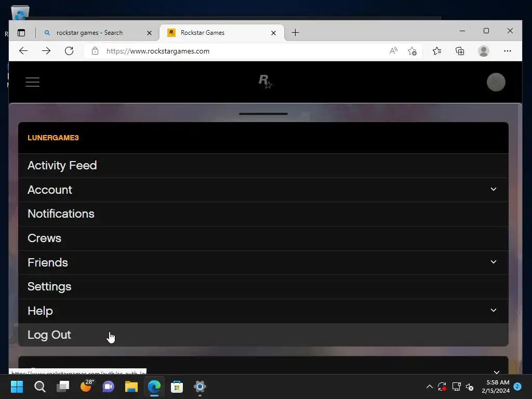Click Microsoft Edge taskbar icon
The height and width of the screenshot is (399, 532).
(154, 387)
